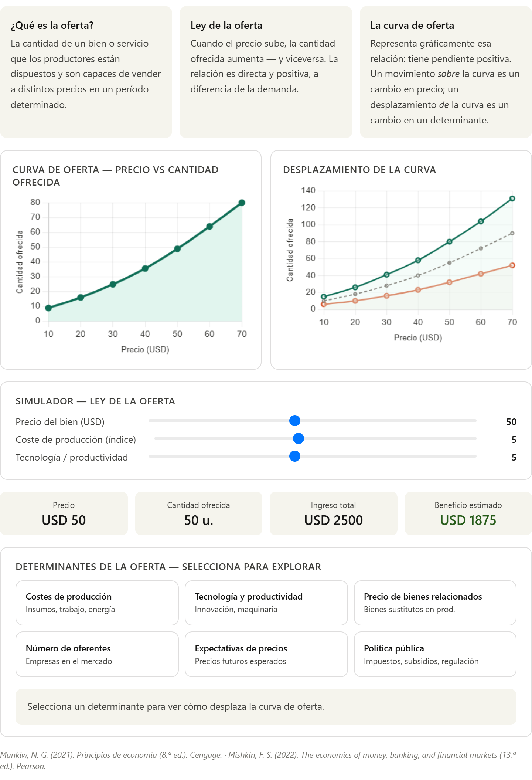The height and width of the screenshot is (780, 532).
Task: Click green shifted curve point at price 70
Action: [512, 199]
